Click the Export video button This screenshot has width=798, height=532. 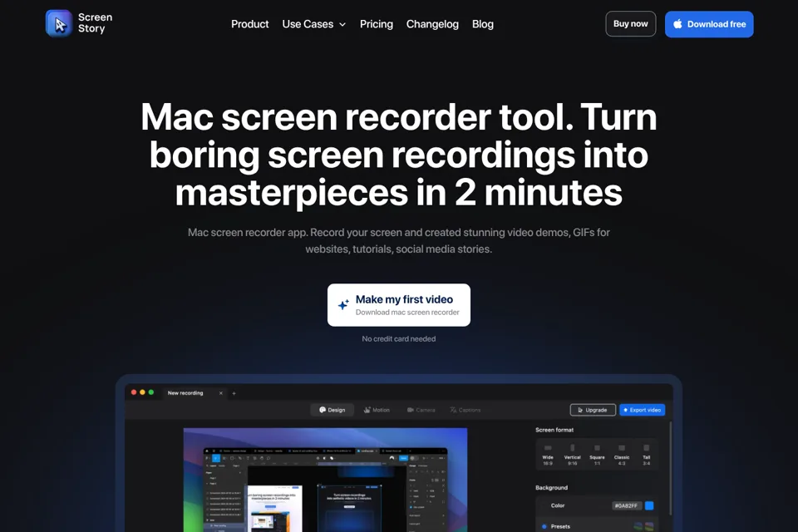click(x=643, y=410)
